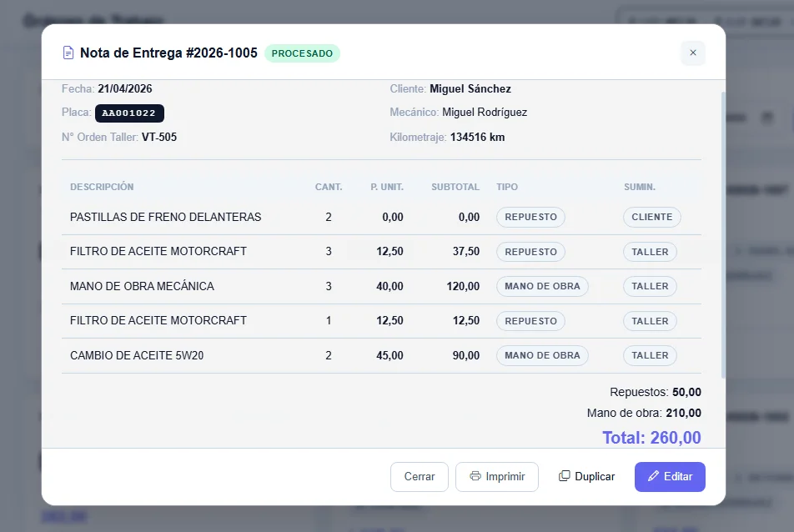The image size is (794, 532).
Task: Click the subtotal value 37,50
Action: [x=466, y=252]
